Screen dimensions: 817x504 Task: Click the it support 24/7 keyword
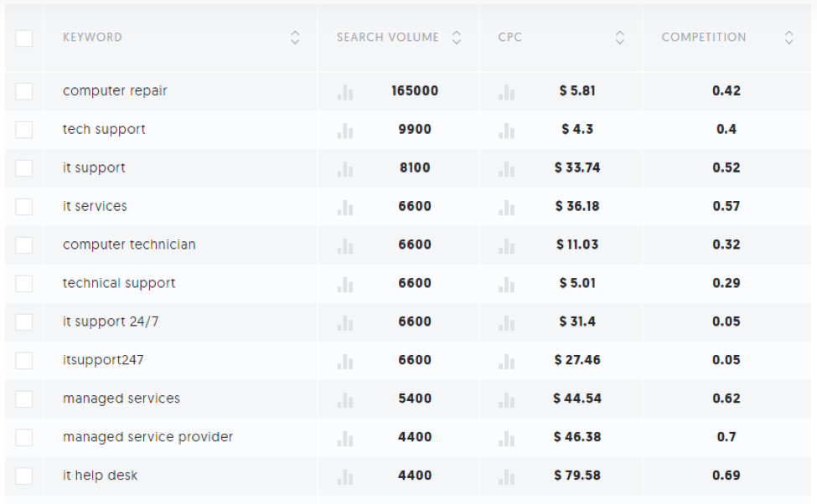tap(111, 321)
